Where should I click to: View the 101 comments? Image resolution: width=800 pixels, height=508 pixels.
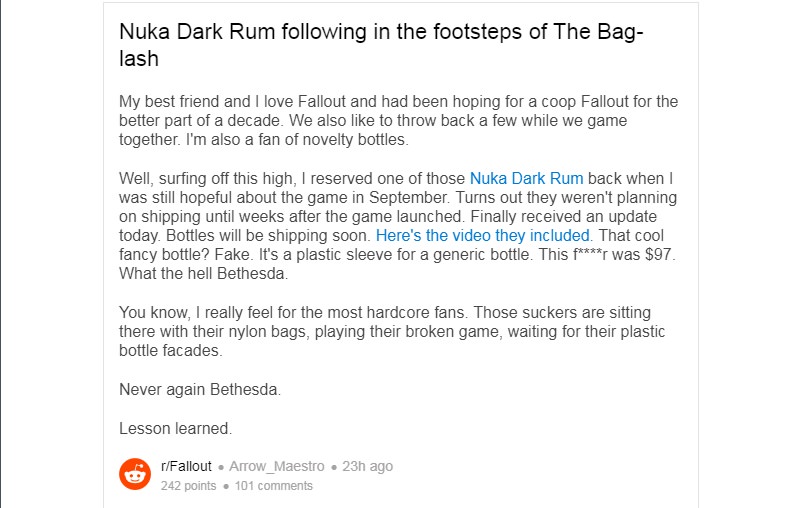pyautogui.click(x=273, y=486)
